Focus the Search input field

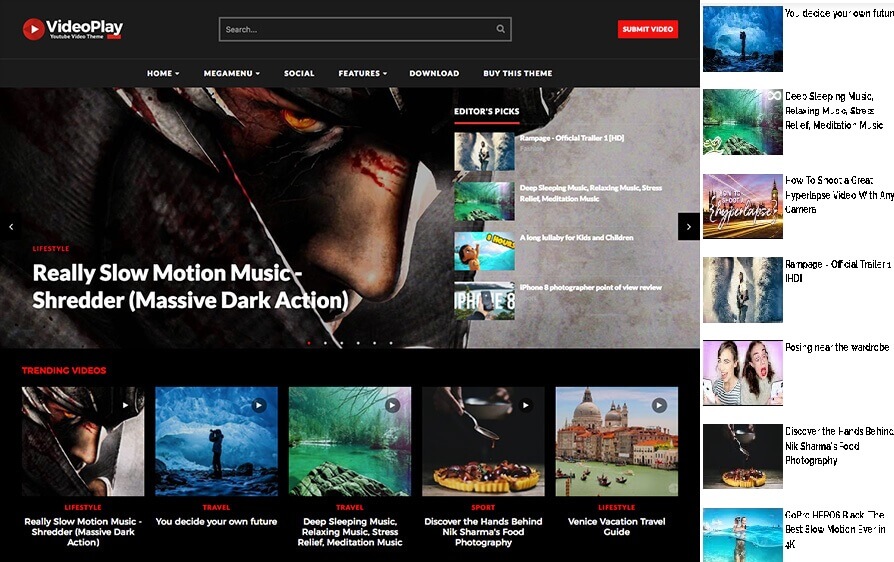365,29
